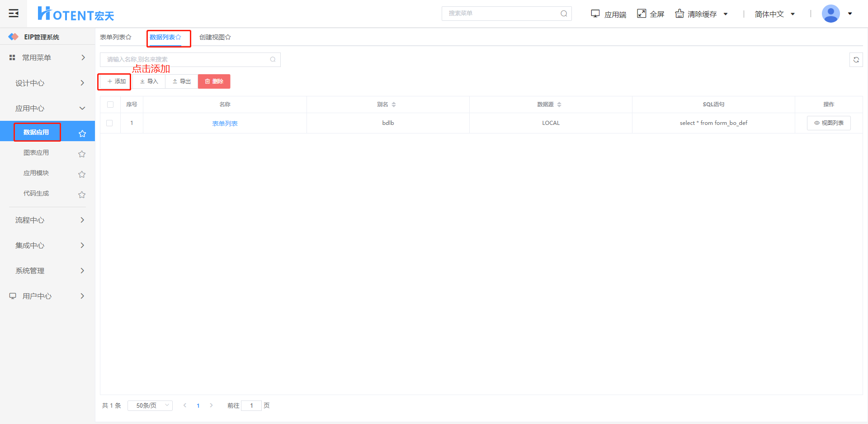Collapse the 应用中心 menu
This screenshot has height=424, width=868.
[47, 108]
